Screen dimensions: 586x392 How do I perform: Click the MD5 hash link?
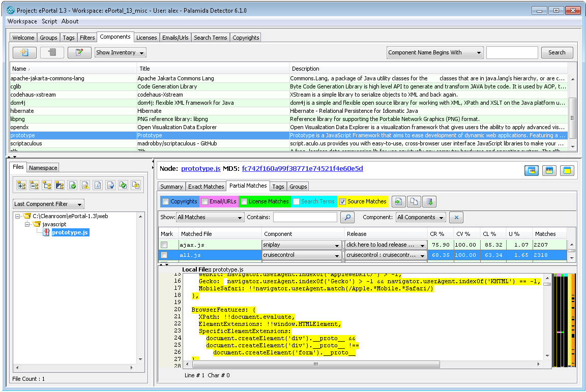(x=302, y=169)
